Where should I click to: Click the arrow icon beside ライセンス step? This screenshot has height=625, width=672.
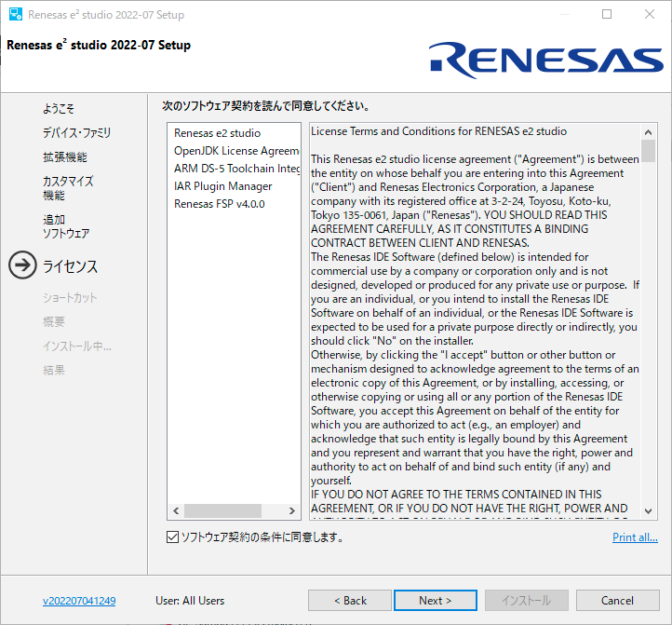tap(22, 266)
